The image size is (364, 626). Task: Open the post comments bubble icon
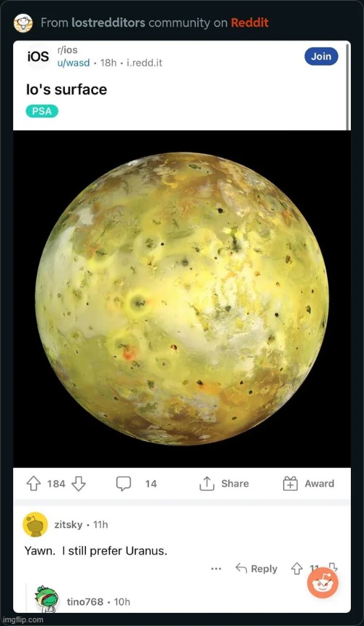123,484
